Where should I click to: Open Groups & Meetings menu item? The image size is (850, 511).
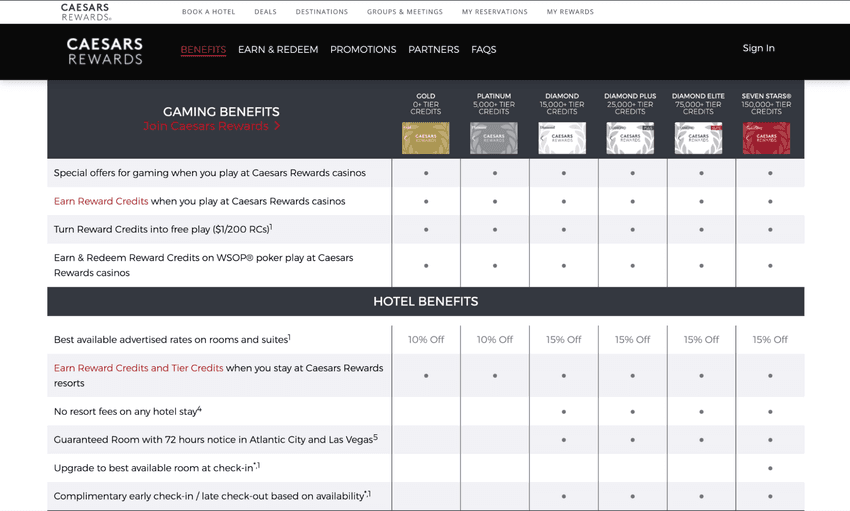coord(405,11)
